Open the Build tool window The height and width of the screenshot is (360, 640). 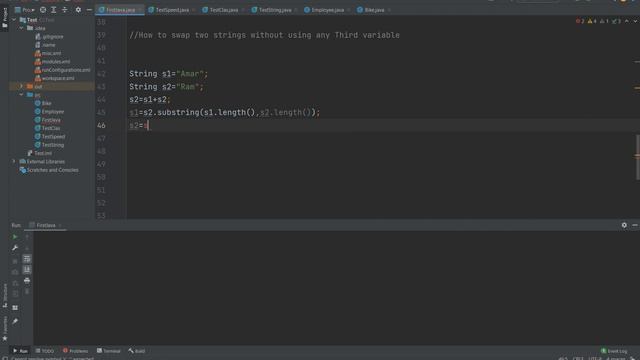[x=137, y=351]
